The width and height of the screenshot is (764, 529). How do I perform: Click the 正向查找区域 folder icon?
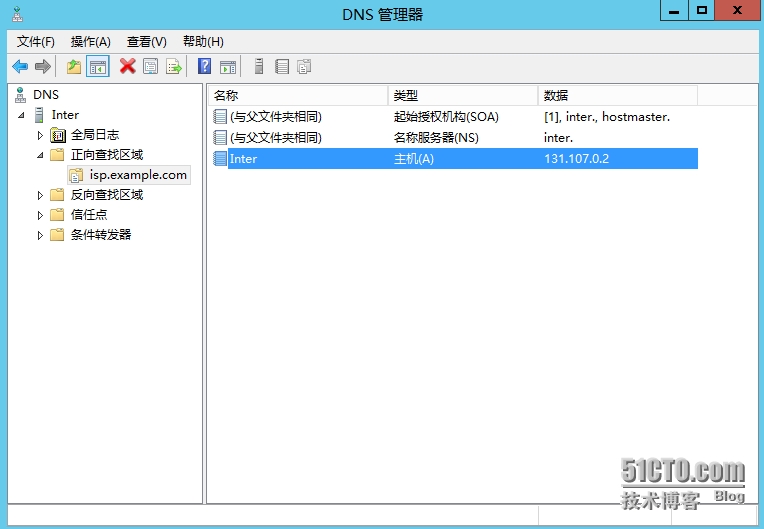click(57, 155)
